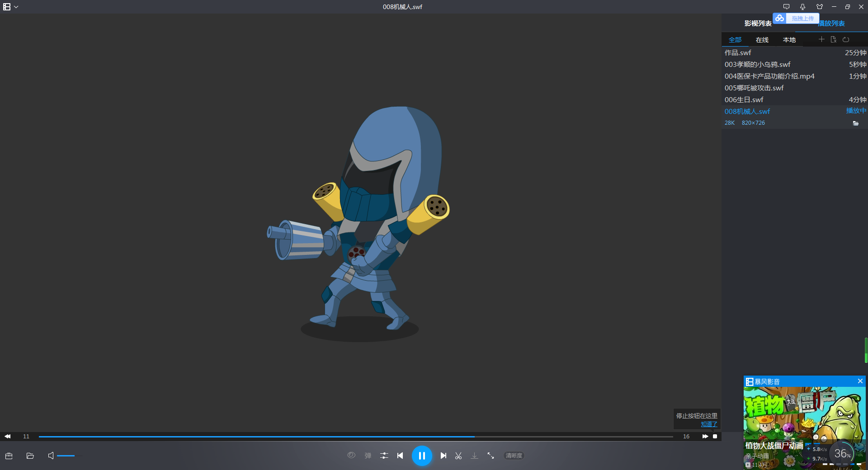Image resolution: width=868 pixels, height=470 pixels.
Task: Open file with the folder icon
Action: point(30,456)
